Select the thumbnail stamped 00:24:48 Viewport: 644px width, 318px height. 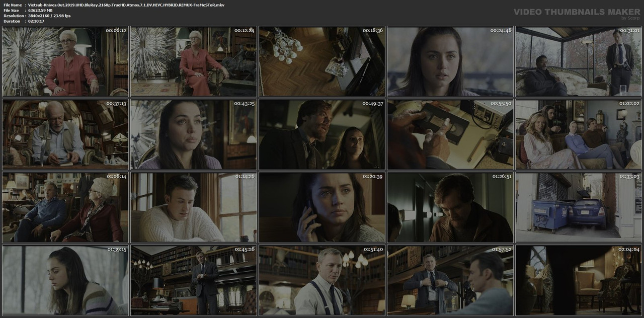[450, 61]
